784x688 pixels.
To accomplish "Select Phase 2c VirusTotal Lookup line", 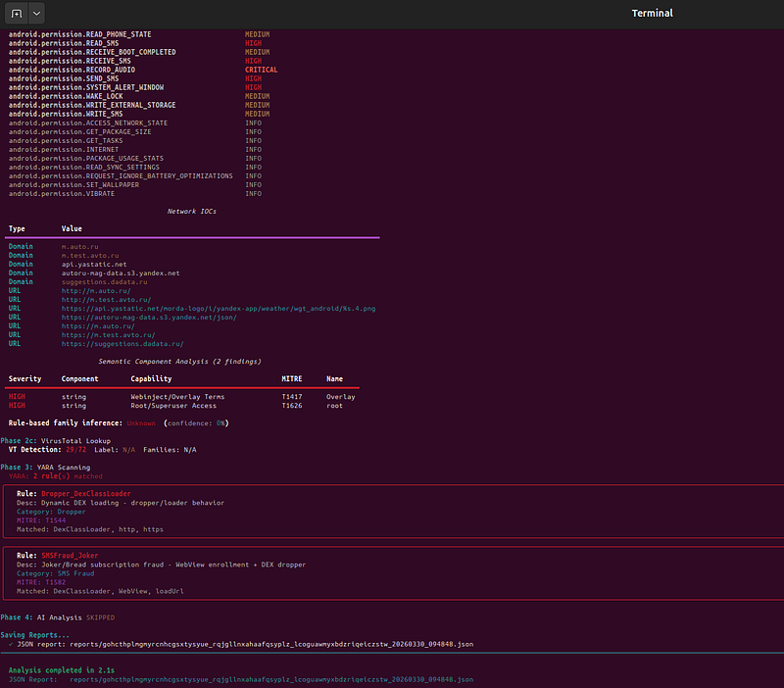I will coord(56,441).
